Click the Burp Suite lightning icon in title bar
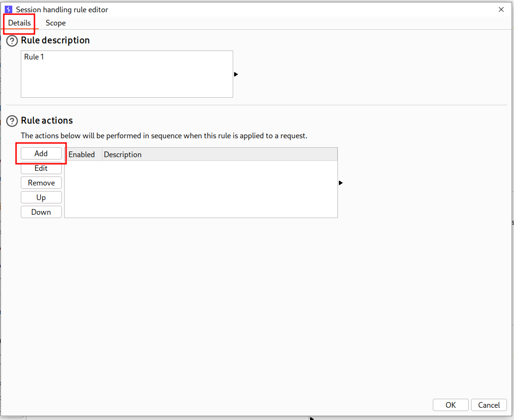This screenshot has width=514, height=420. (8, 9)
